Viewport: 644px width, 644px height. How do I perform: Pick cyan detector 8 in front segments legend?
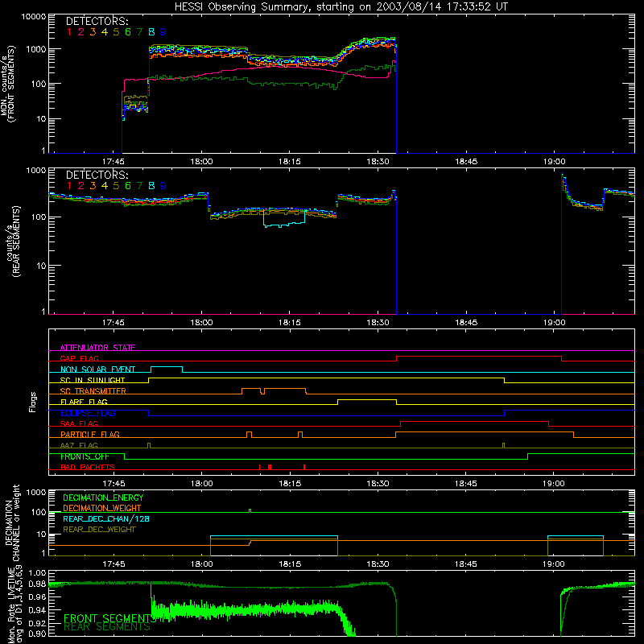151,32
